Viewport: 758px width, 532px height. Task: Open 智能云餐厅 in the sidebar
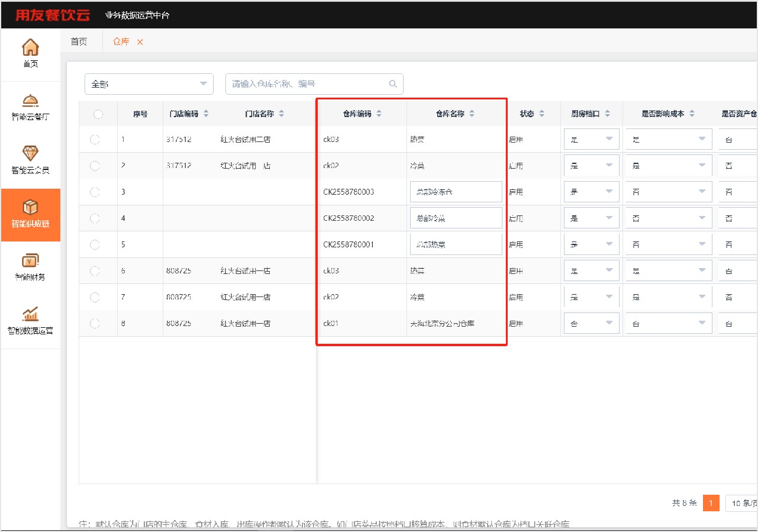point(30,101)
